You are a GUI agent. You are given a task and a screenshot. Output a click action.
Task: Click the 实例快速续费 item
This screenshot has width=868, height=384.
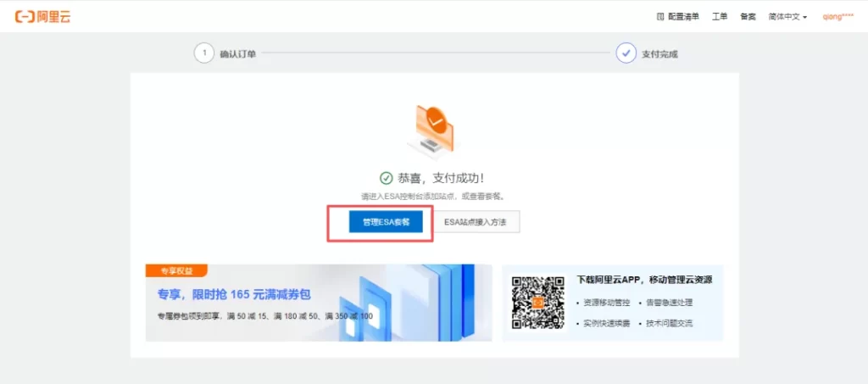click(606, 323)
